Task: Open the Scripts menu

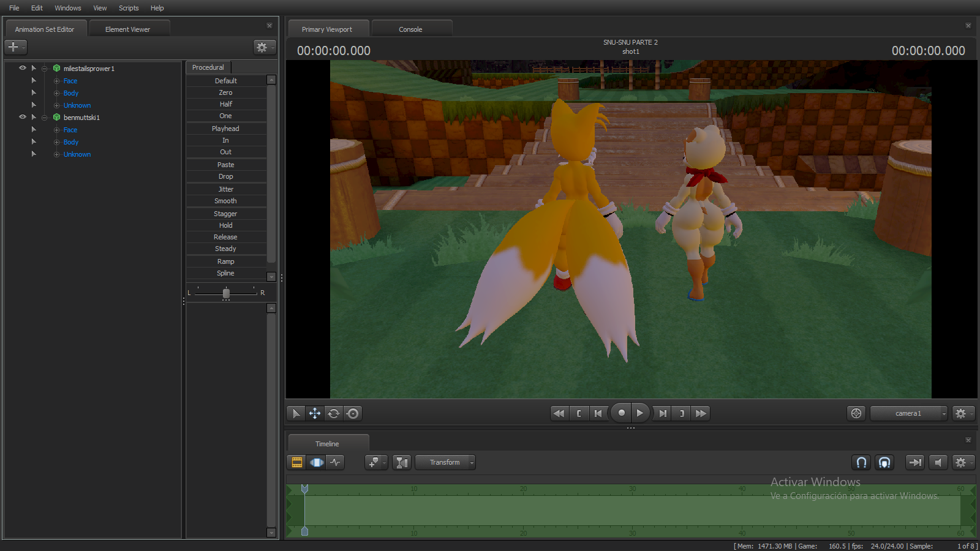Action: pyautogui.click(x=129, y=8)
